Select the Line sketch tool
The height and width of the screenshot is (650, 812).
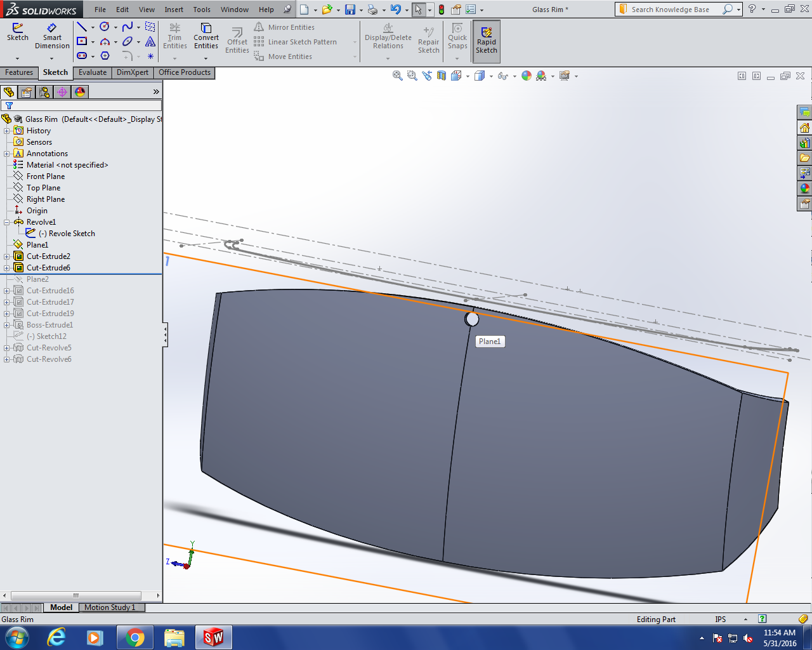coord(82,27)
